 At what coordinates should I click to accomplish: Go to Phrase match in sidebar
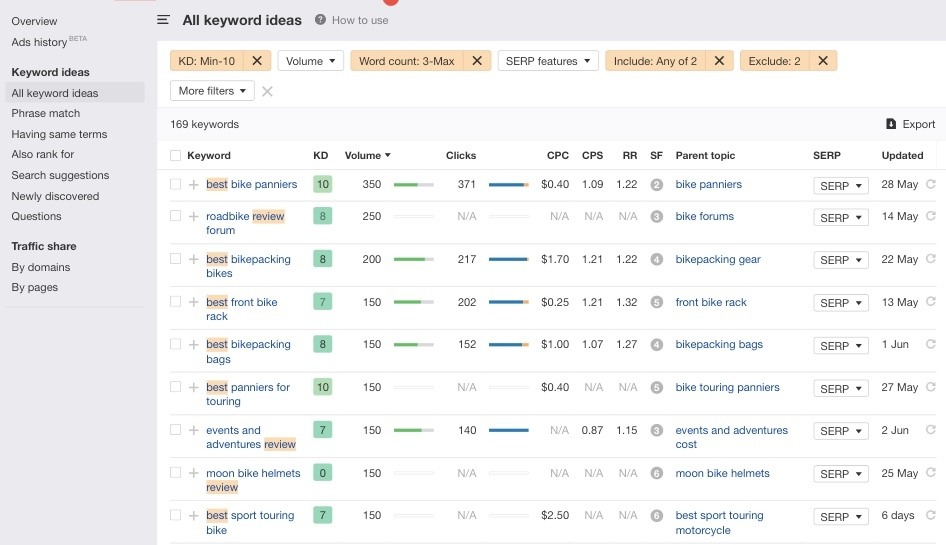click(x=46, y=114)
